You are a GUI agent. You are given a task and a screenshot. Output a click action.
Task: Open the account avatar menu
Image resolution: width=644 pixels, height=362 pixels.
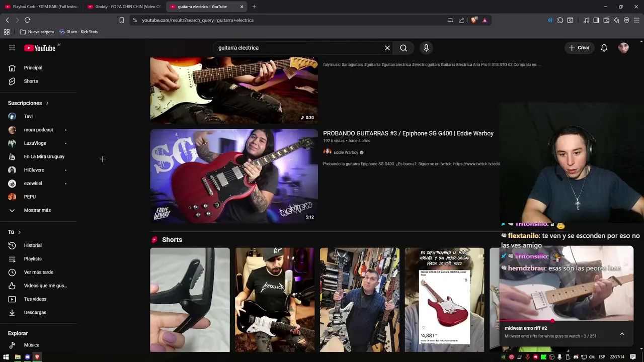(x=623, y=48)
